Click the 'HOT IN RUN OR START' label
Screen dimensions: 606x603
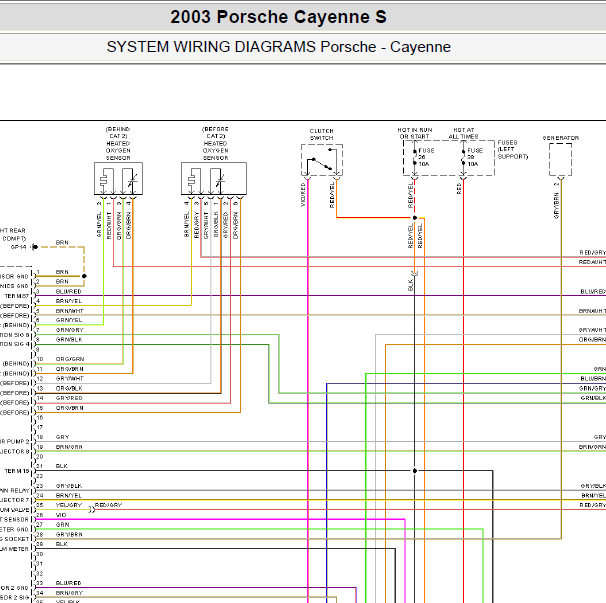[x=415, y=133]
